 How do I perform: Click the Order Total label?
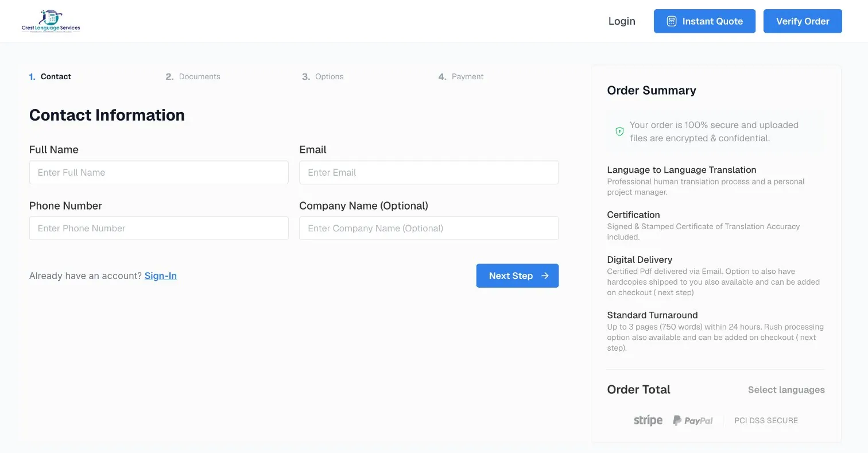click(638, 389)
